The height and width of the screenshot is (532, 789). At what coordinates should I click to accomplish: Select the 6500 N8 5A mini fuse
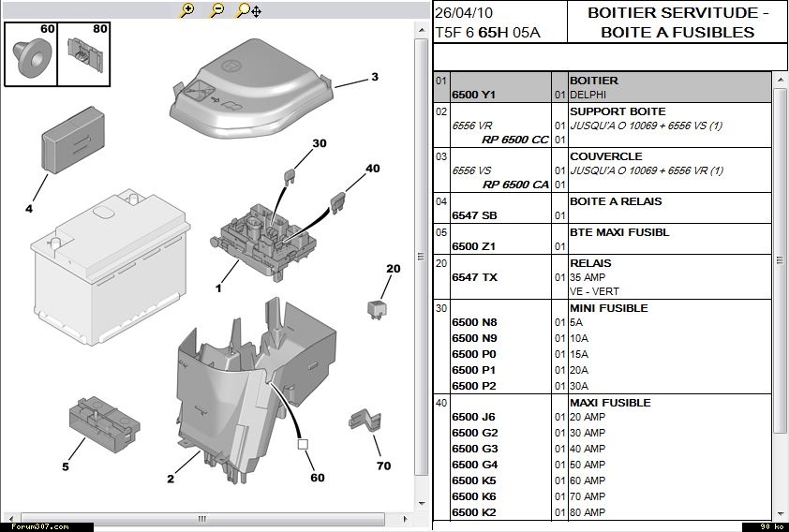tap(473, 322)
